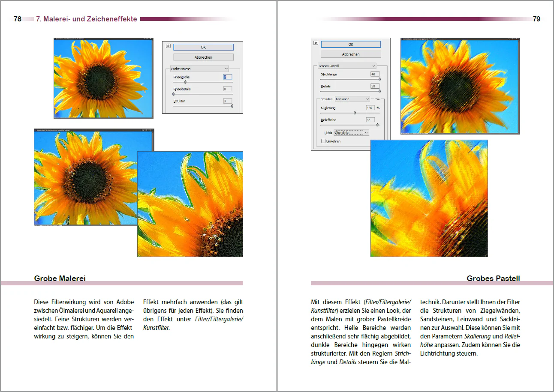
Task: Select the sunflower close-up image on page 79
Action: [429, 198]
